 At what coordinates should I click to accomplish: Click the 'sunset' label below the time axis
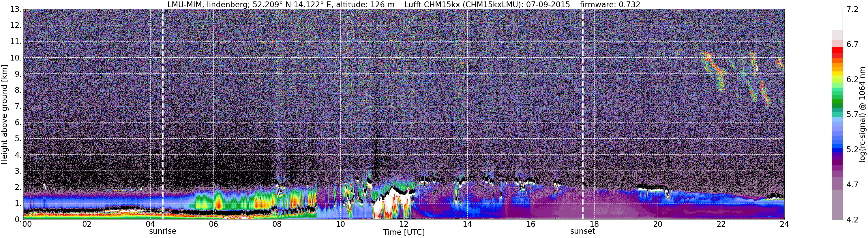(x=583, y=231)
